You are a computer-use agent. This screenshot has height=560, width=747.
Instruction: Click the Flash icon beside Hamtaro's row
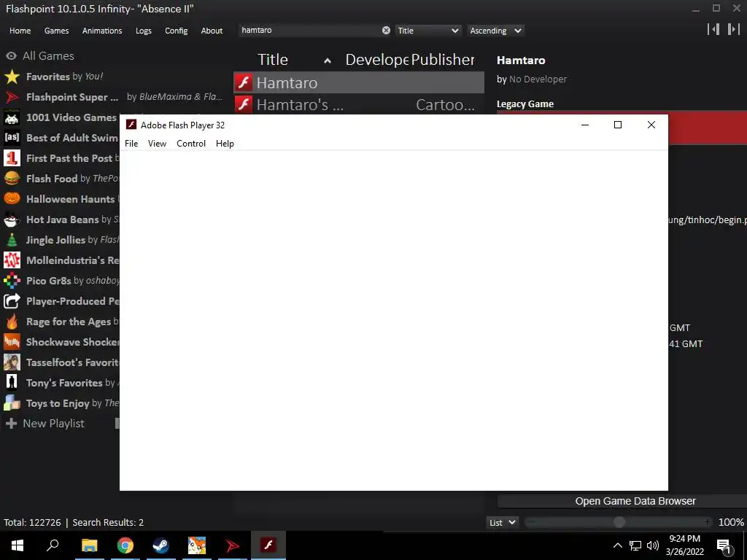point(244,104)
